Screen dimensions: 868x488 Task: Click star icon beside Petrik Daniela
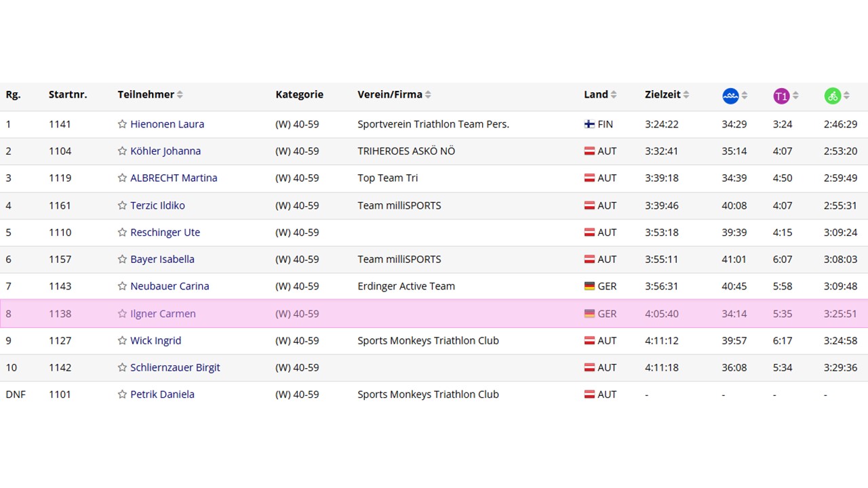click(x=122, y=394)
